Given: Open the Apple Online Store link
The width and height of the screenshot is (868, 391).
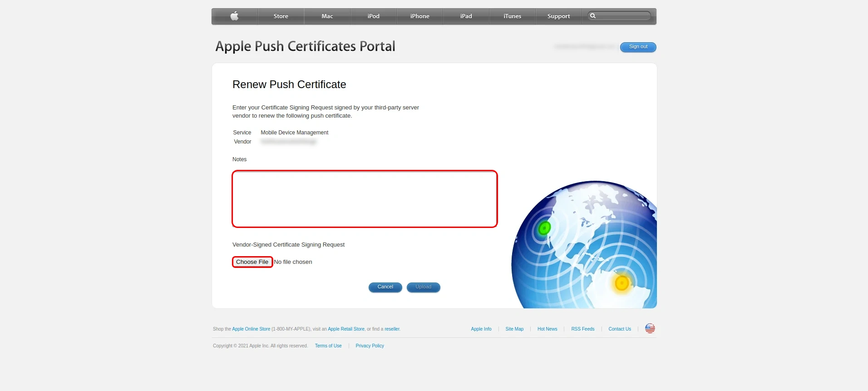Looking at the screenshot, I should [x=251, y=329].
